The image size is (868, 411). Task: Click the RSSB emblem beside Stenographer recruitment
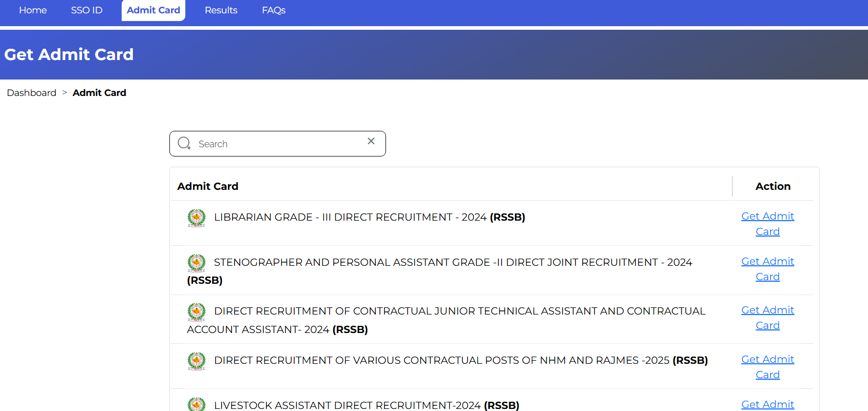[197, 263]
